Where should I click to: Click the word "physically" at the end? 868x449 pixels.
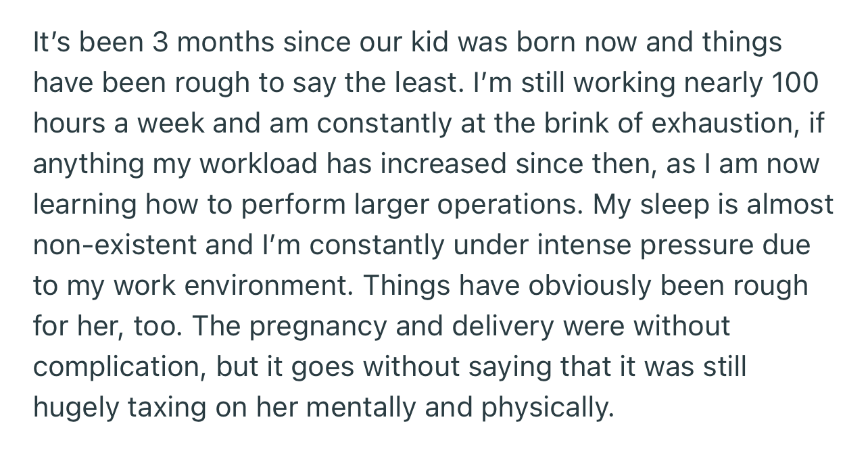(x=548, y=409)
